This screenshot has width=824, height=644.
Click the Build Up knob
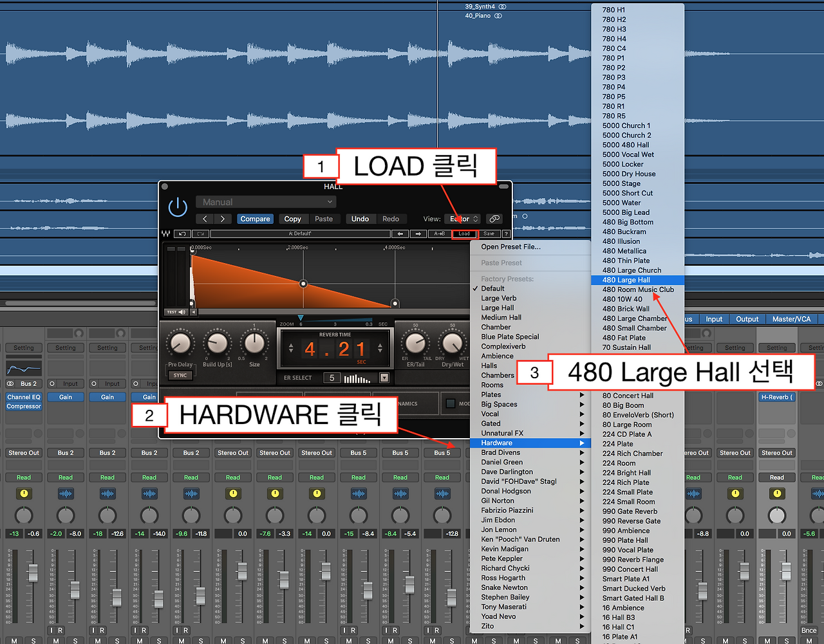(218, 344)
